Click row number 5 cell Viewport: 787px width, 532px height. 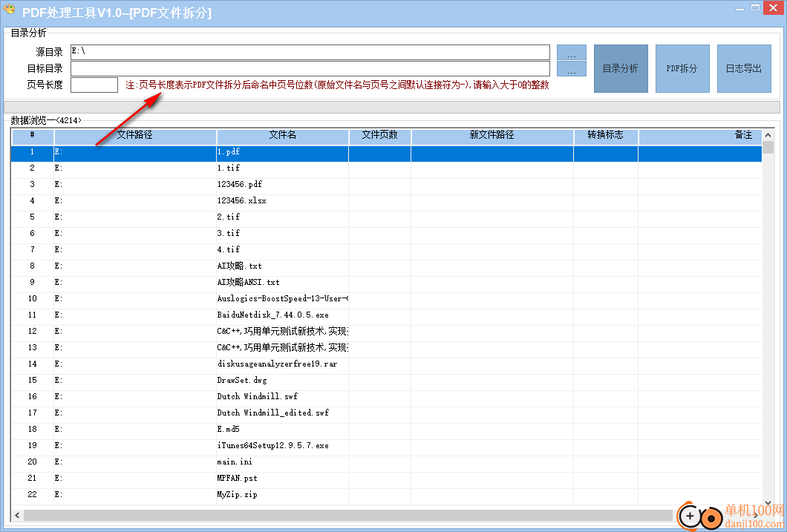[33, 217]
